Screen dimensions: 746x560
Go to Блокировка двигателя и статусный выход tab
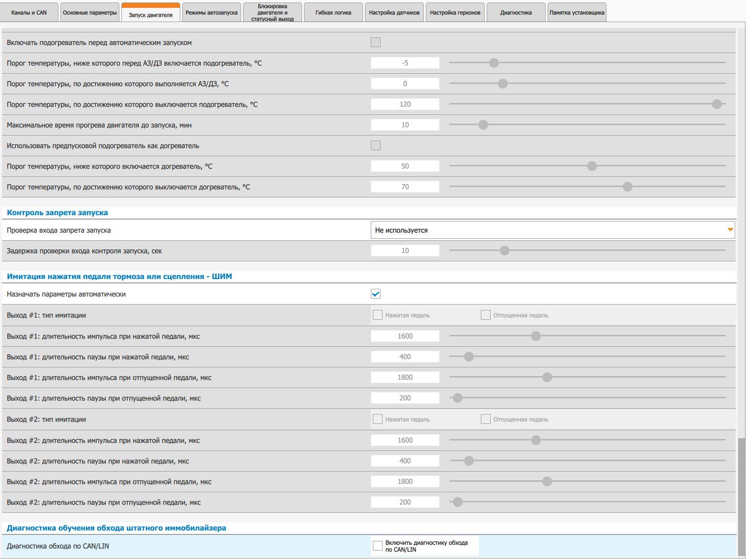pyautogui.click(x=273, y=12)
